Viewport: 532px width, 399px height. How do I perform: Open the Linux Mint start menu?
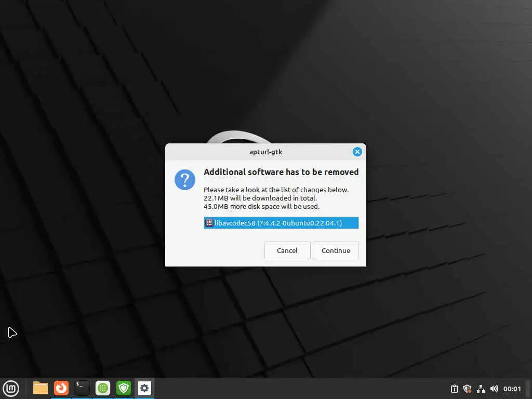(11, 388)
